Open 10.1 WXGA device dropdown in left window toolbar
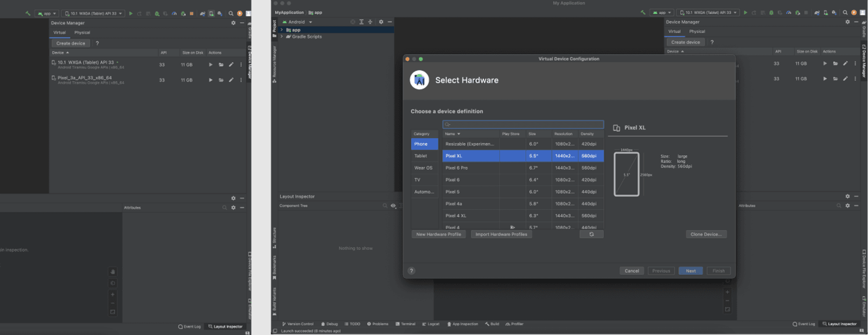868x335 pixels. (93, 14)
